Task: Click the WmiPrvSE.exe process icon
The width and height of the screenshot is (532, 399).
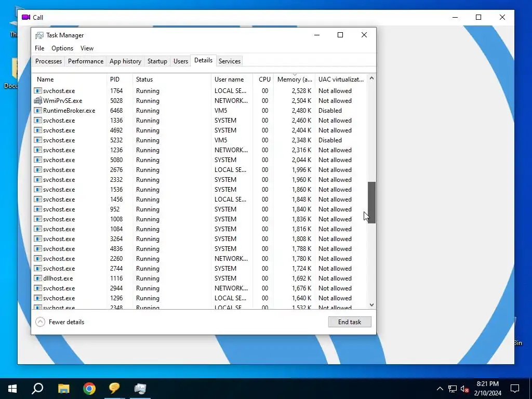Action: pos(37,101)
